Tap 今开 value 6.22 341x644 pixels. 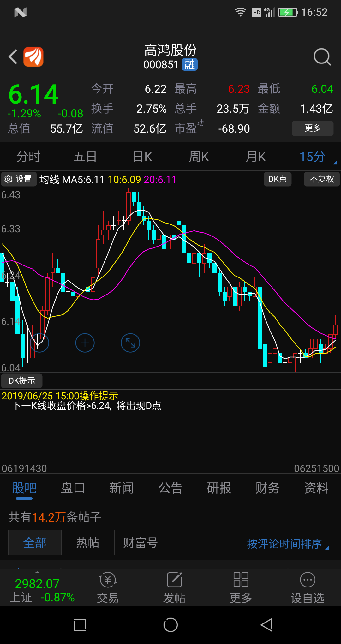(x=156, y=89)
